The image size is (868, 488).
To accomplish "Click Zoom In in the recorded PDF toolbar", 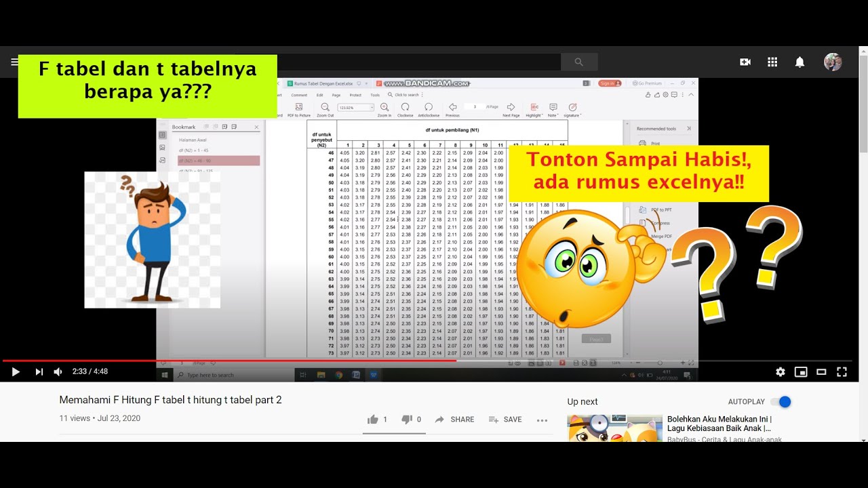I will coord(384,110).
